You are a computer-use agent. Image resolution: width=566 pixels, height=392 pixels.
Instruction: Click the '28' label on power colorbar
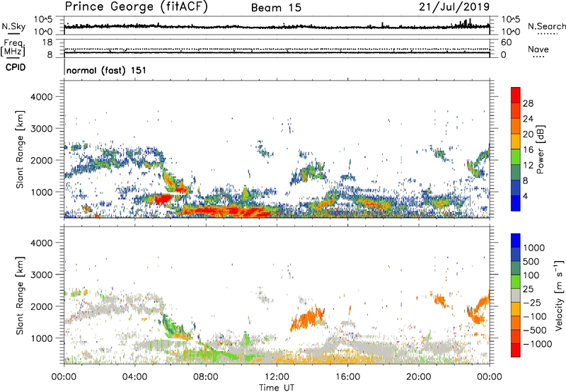click(x=528, y=103)
